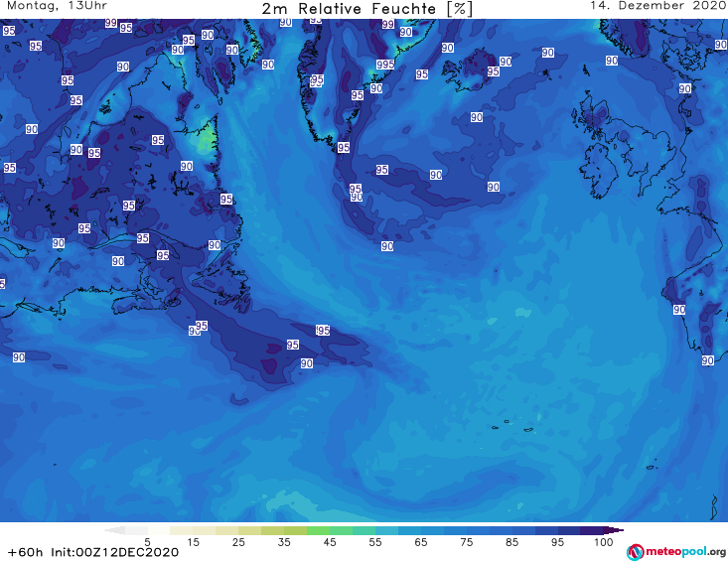Click the legend value '15'
This screenshot has width=728, height=562.
[x=193, y=542]
